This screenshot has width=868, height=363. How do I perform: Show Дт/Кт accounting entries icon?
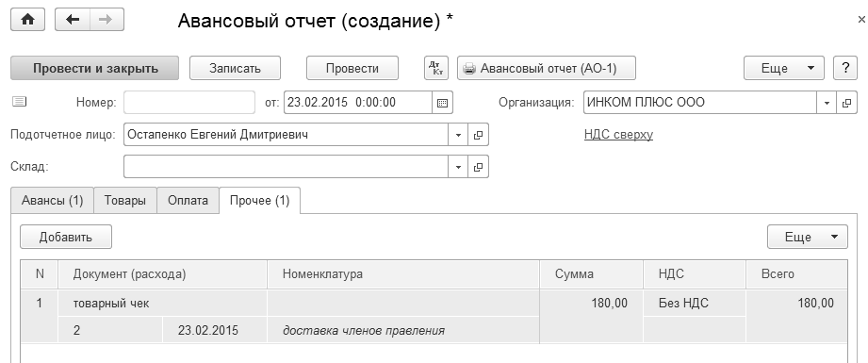click(435, 68)
